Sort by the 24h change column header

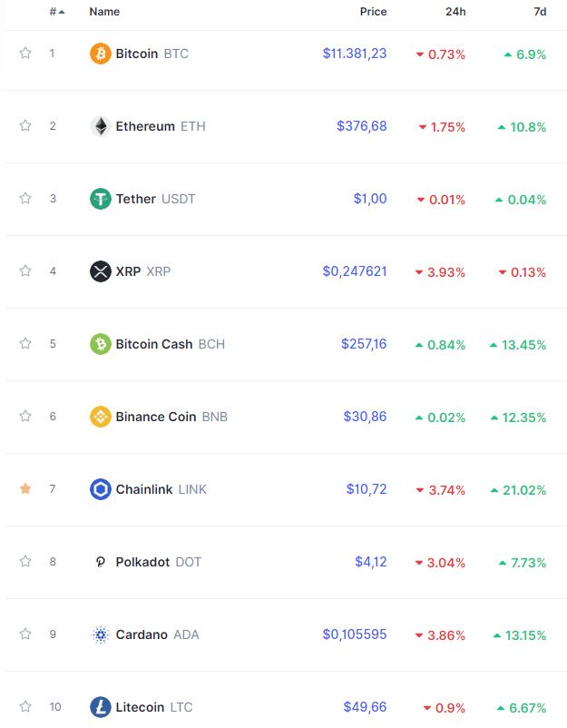click(455, 12)
